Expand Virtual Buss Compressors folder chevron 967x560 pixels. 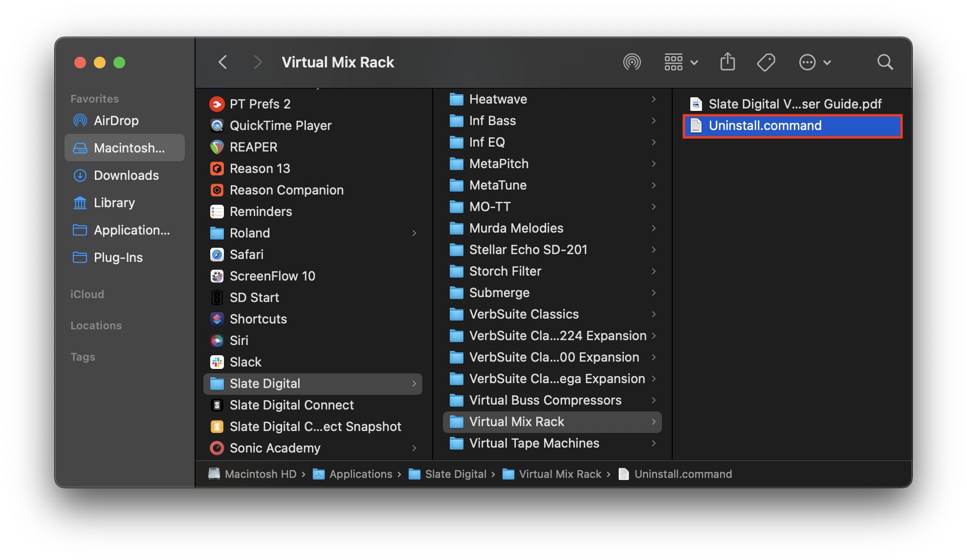click(654, 400)
